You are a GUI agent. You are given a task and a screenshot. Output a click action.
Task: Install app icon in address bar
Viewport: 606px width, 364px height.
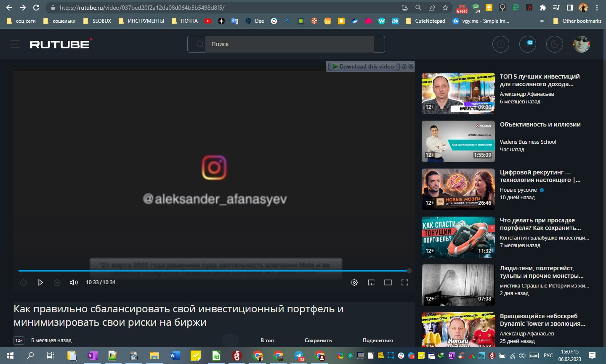pyautogui.click(x=405, y=8)
